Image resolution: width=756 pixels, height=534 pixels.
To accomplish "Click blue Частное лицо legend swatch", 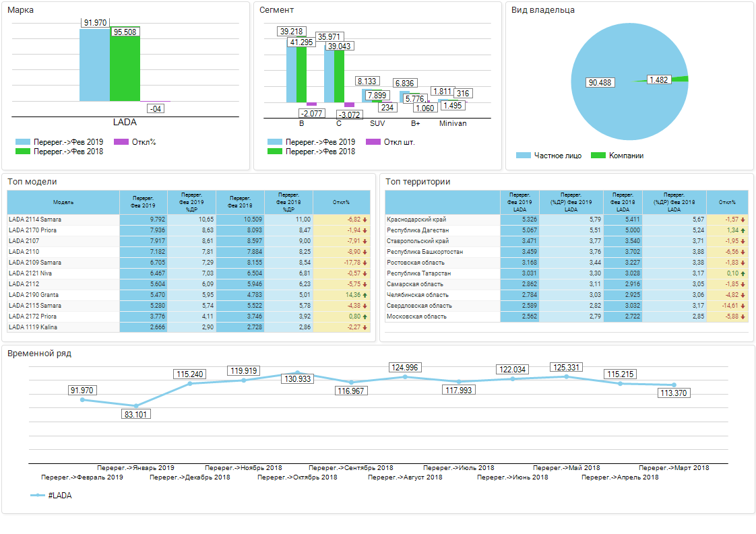I will coord(524,156).
